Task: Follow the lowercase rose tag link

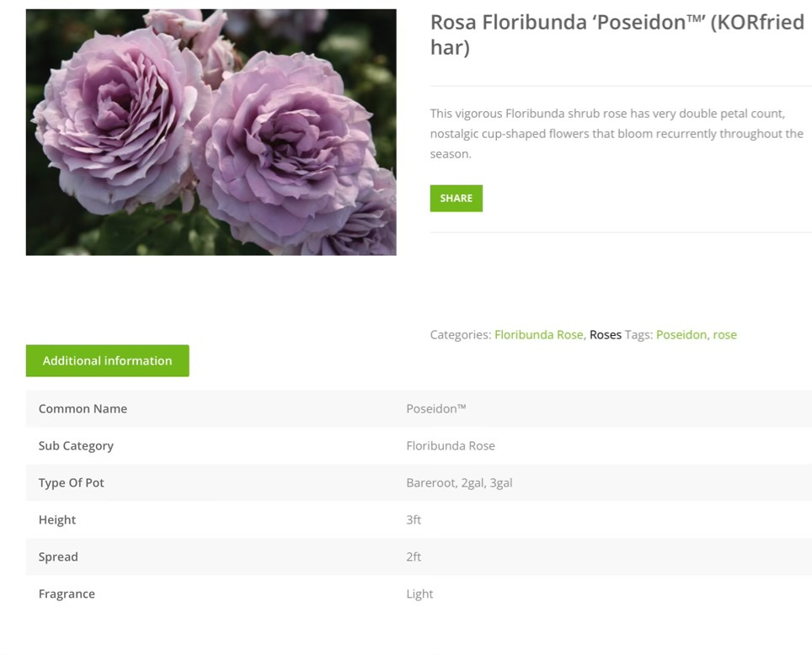Action: pos(724,334)
